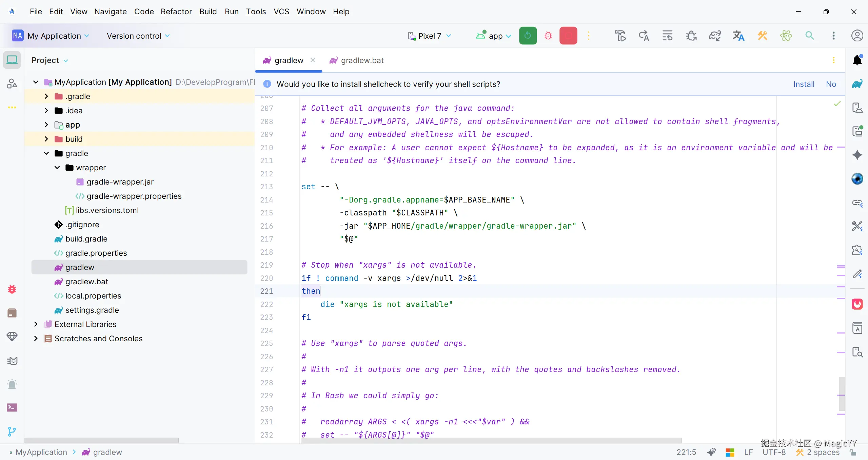Screen dimensions: 868x460
Task: Click Install link for shellcheck
Action: click(803, 84)
